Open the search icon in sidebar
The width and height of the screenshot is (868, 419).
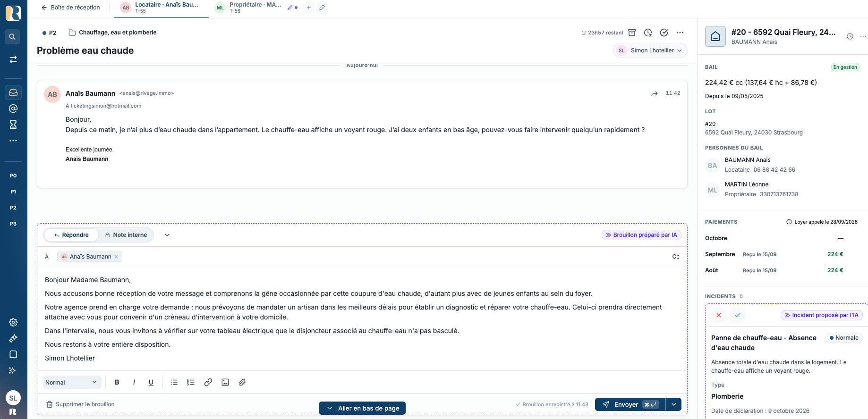click(13, 37)
